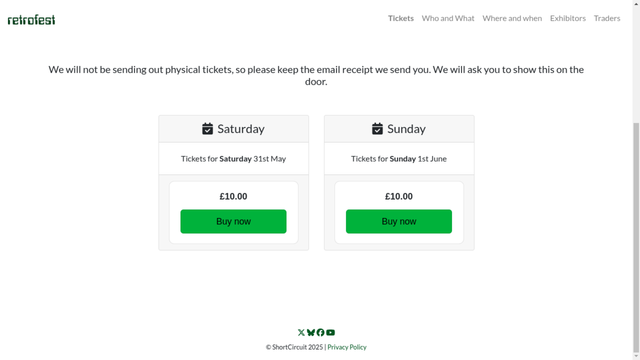
Task: Open the Tickets nav item
Action: coord(401,18)
